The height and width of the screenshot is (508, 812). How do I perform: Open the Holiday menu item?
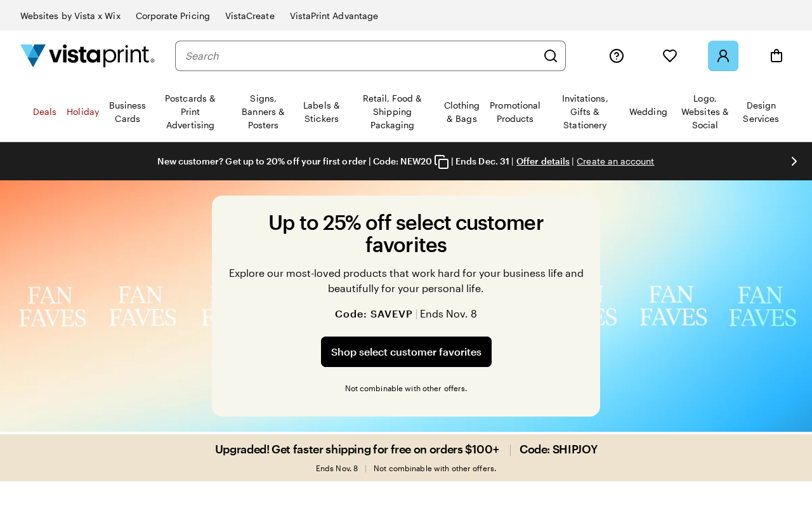[x=83, y=112]
